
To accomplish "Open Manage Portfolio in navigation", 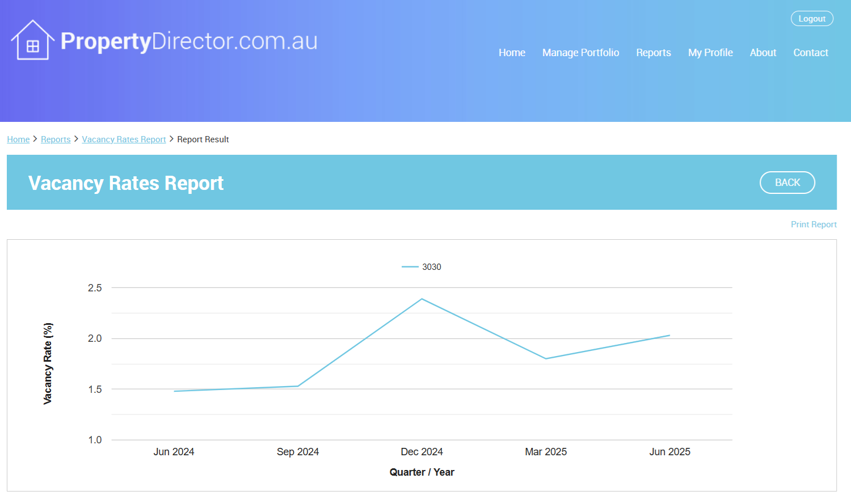I will pos(580,53).
